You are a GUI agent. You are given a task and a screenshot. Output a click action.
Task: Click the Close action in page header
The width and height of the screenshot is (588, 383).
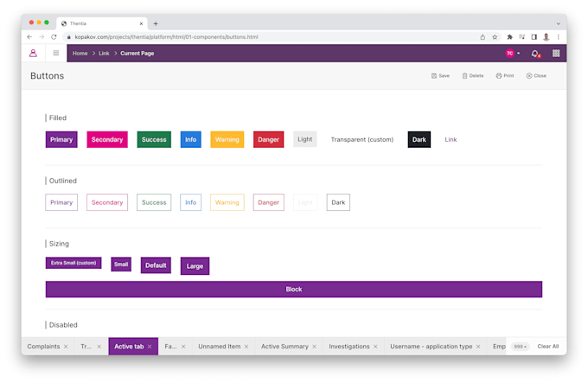[536, 76]
